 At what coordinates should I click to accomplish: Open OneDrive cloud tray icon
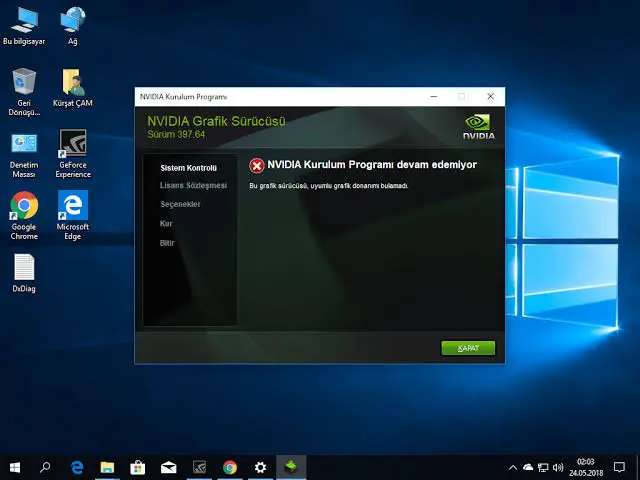tap(528, 467)
